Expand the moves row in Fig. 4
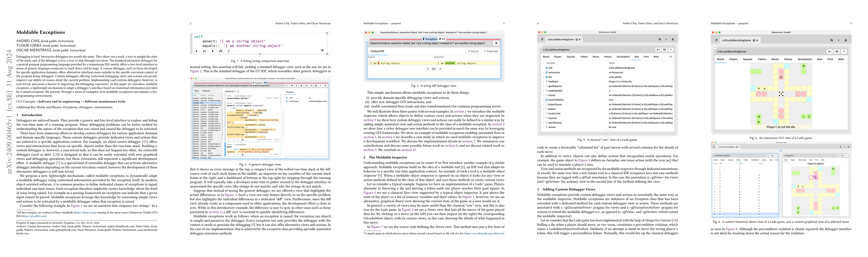The height and width of the screenshot is (257, 868). (544, 95)
